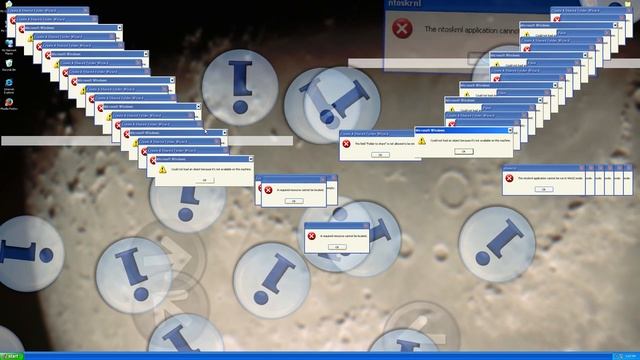The width and height of the screenshot is (640, 360).
Task: Click the large red error icon in big ntoskrnl window
Action: (x=402, y=29)
